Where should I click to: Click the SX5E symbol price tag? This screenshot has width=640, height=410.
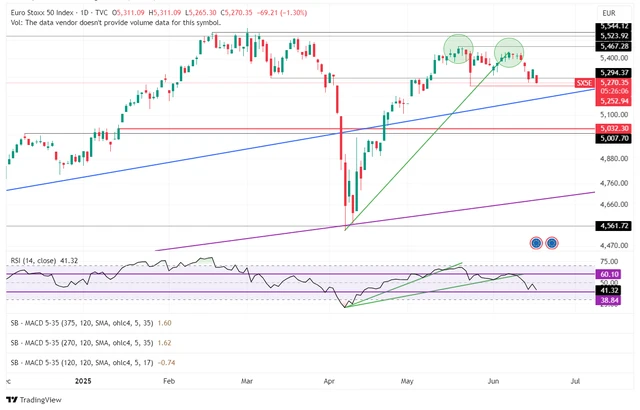(584, 83)
